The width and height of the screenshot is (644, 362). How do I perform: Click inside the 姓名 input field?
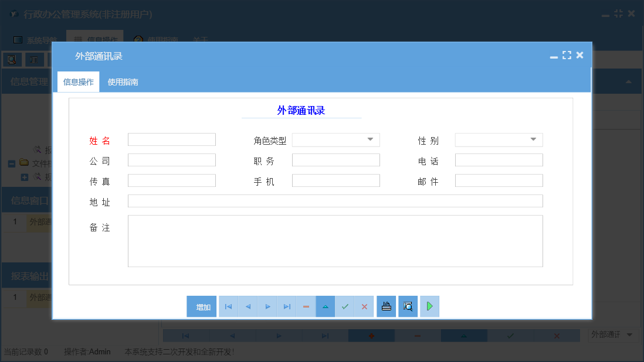point(171,139)
